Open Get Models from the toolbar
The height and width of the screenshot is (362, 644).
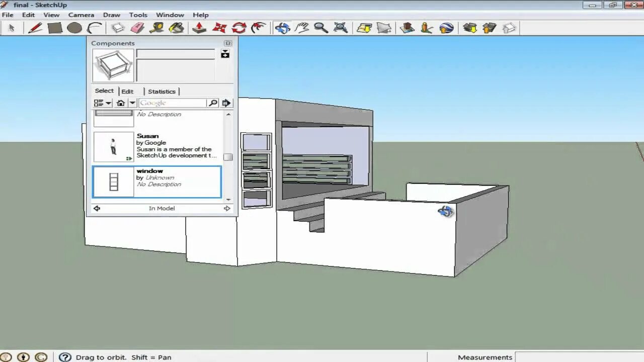click(x=470, y=28)
